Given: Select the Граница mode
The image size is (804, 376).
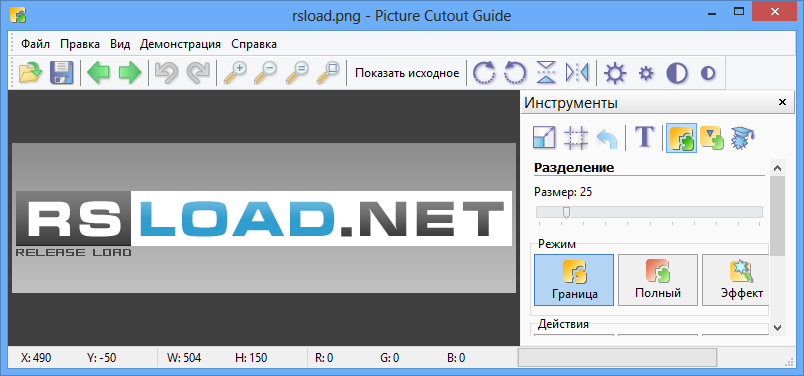Looking at the screenshot, I should (574, 280).
